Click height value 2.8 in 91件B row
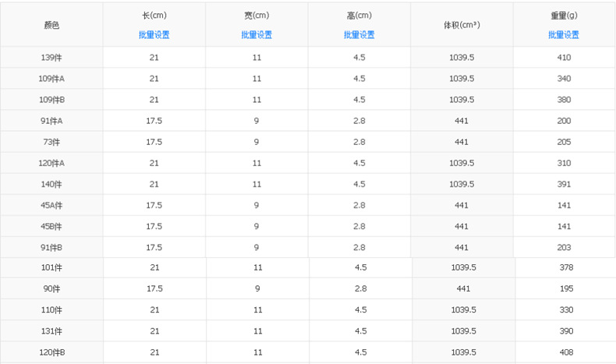This screenshot has height=364, width=616. tap(359, 248)
